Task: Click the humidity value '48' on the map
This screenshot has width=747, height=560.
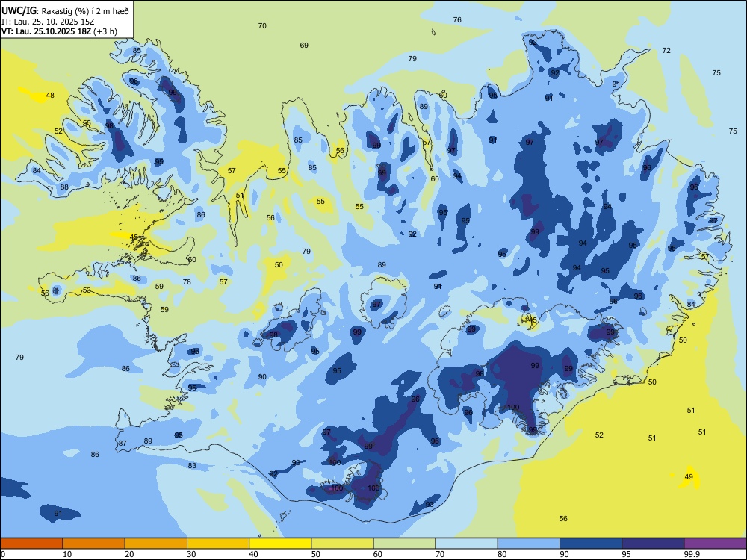Action: (50, 96)
